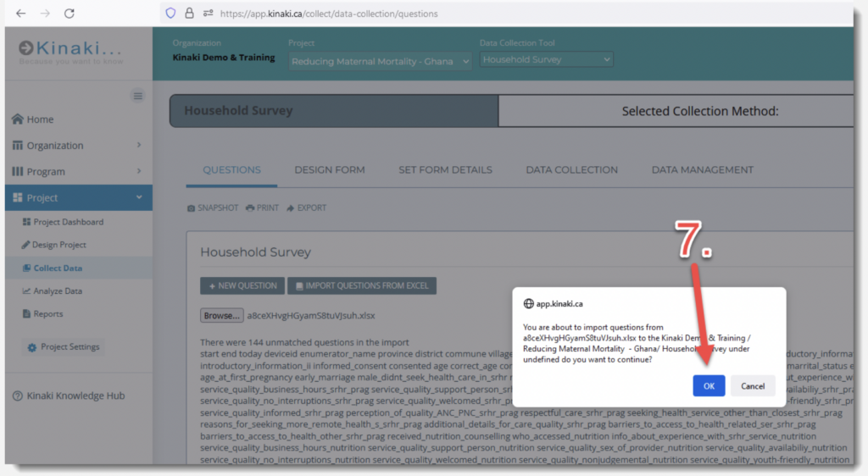Take a SNAPSHOT with camera icon

(213, 208)
